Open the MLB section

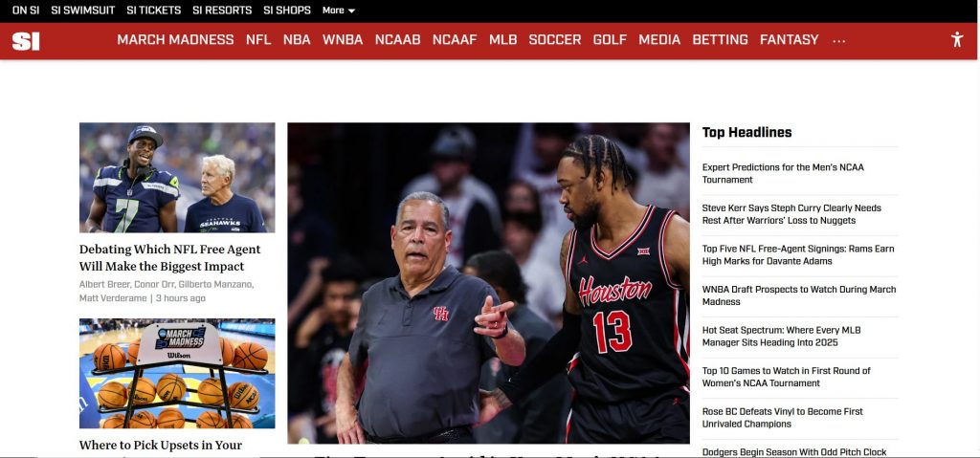point(503,39)
